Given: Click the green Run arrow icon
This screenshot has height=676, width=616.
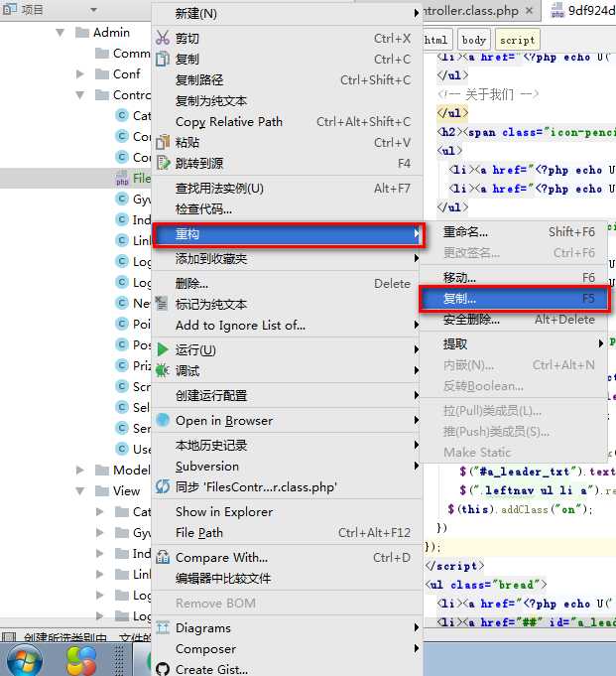Looking at the screenshot, I should 163,349.
